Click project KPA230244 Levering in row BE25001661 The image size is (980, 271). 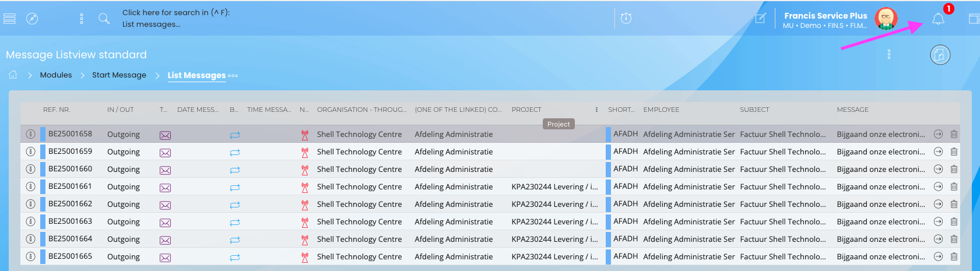pos(555,186)
